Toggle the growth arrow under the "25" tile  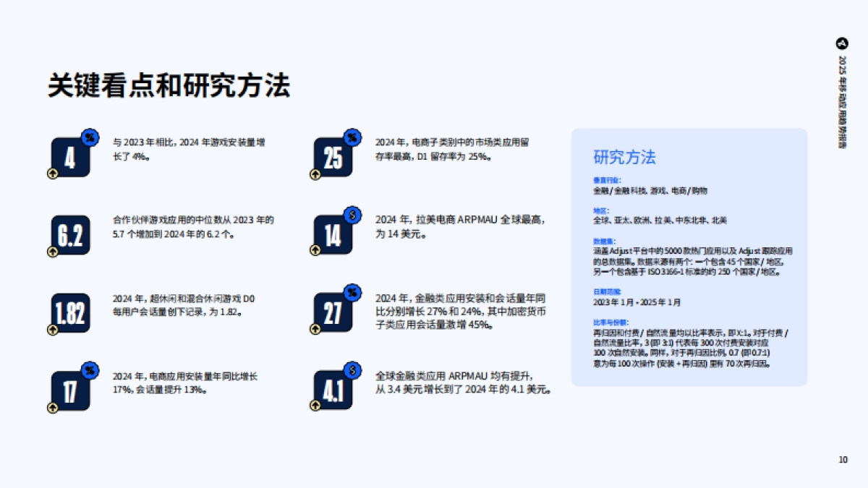316,175
